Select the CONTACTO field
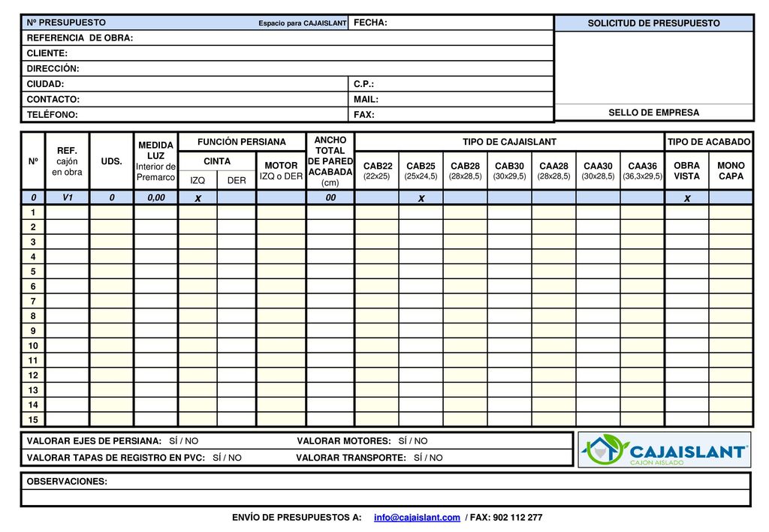The width and height of the screenshot is (769, 532). pyautogui.click(x=185, y=99)
